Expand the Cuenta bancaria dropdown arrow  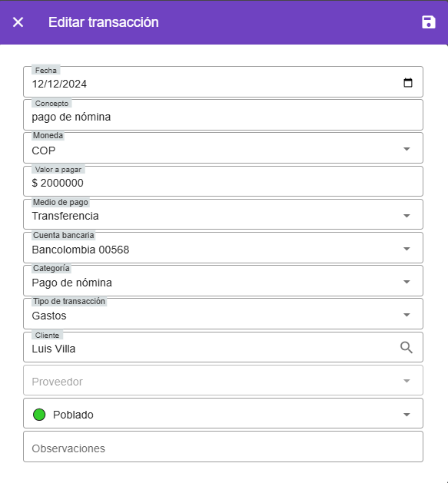coord(407,249)
